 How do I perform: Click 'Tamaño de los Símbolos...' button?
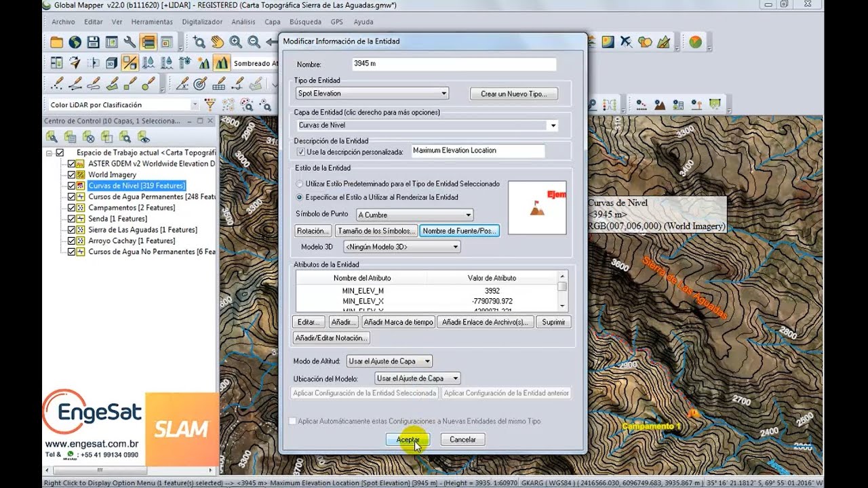376,231
